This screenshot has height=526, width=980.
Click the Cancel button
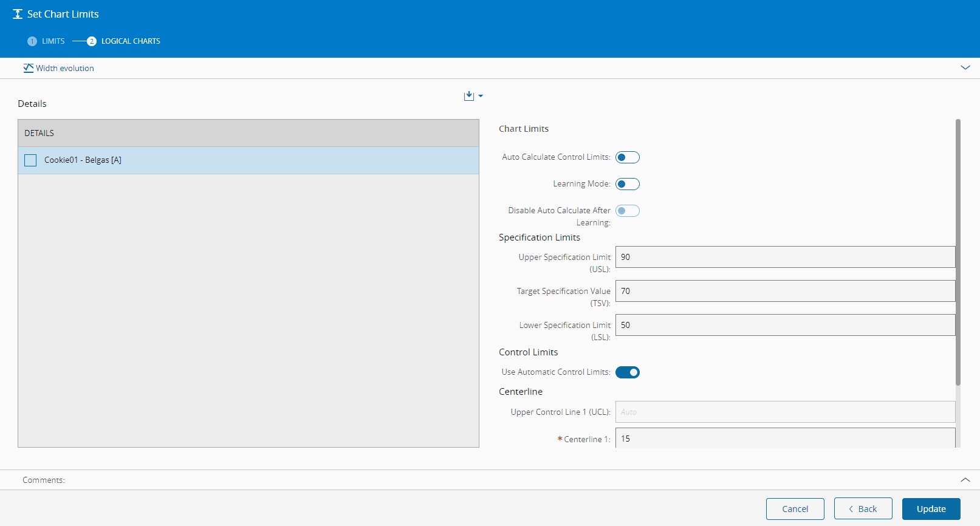tap(795, 509)
